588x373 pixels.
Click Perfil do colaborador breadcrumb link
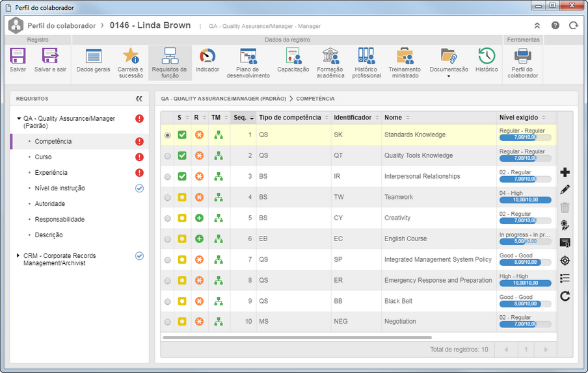[62, 25]
